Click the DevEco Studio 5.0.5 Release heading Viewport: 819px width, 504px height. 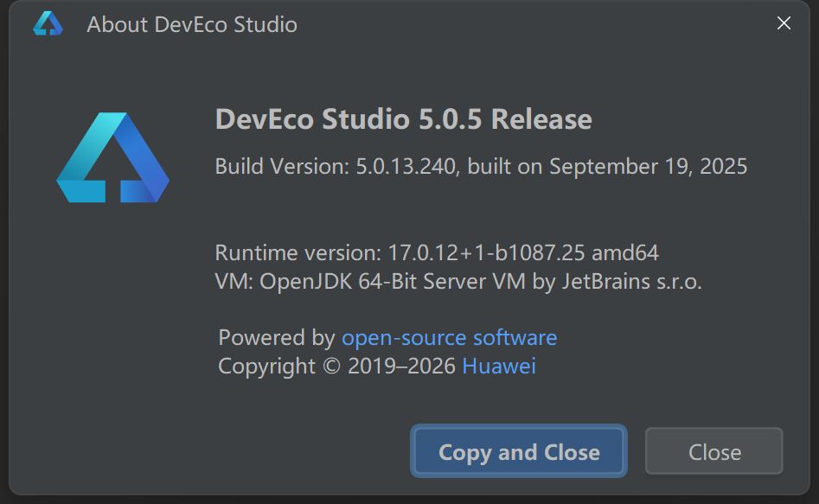click(403, 119)
